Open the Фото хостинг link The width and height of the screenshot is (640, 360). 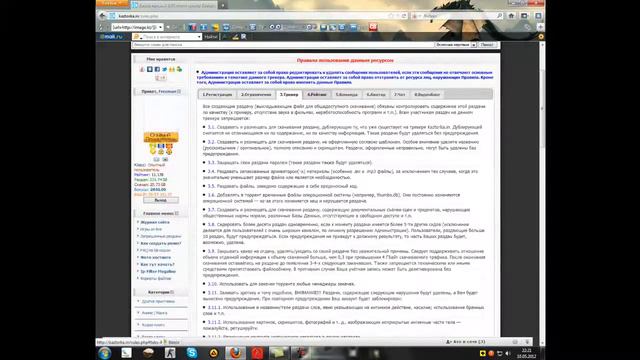click(156, 258)
